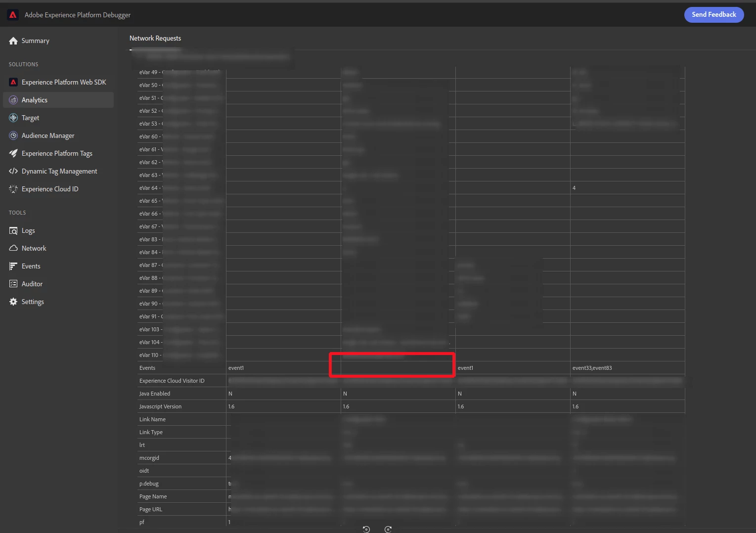
Task: Click the lrt row label
Action: pyautogui.click(x=142, y=445)
